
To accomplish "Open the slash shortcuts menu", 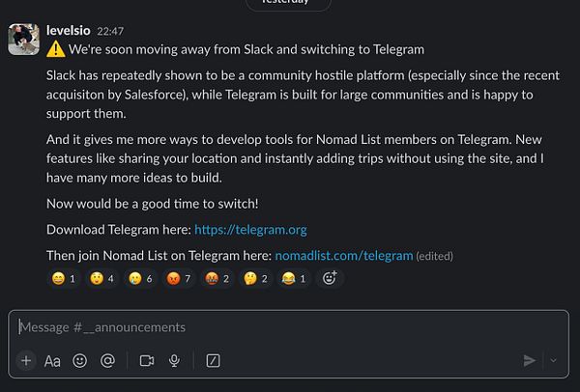I will pos(213,361).
